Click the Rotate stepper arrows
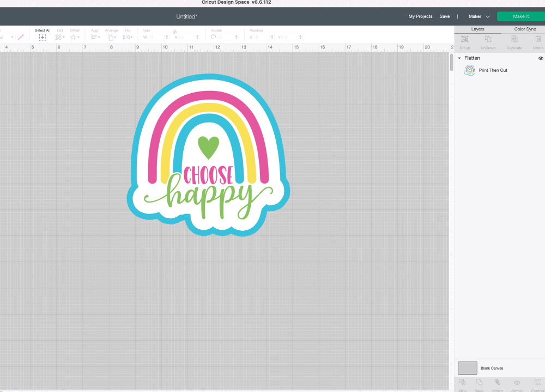Image resolution: width=545 pixels, height=392 pixels. (x=237, y=37)
